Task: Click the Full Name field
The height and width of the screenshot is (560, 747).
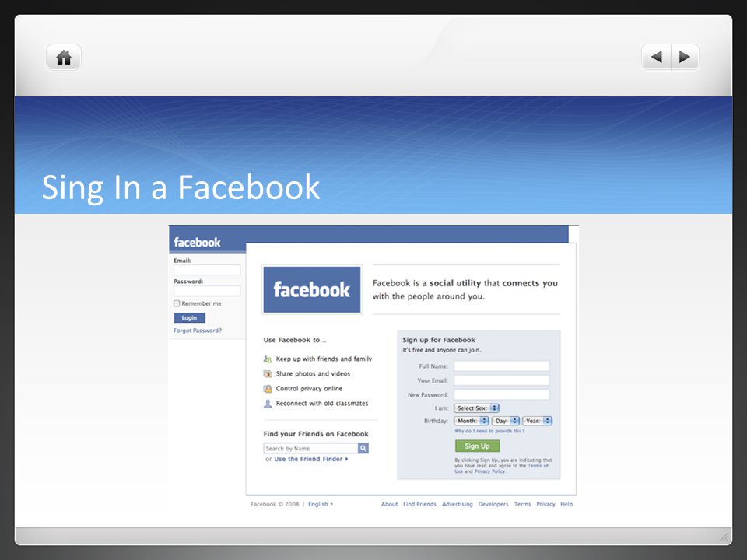Action: [502, 366]
